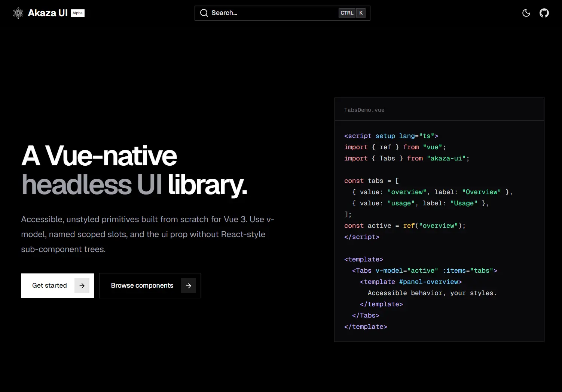This screenshot has width=562, height=392.
Task: Click the Get started button
Action: click(57, 286)
